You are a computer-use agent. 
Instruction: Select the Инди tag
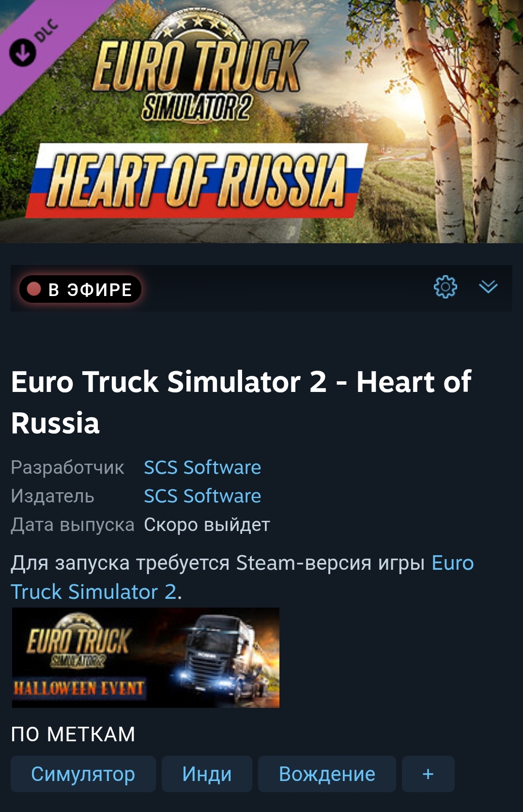pyautogui.click(x=207, y=774)
